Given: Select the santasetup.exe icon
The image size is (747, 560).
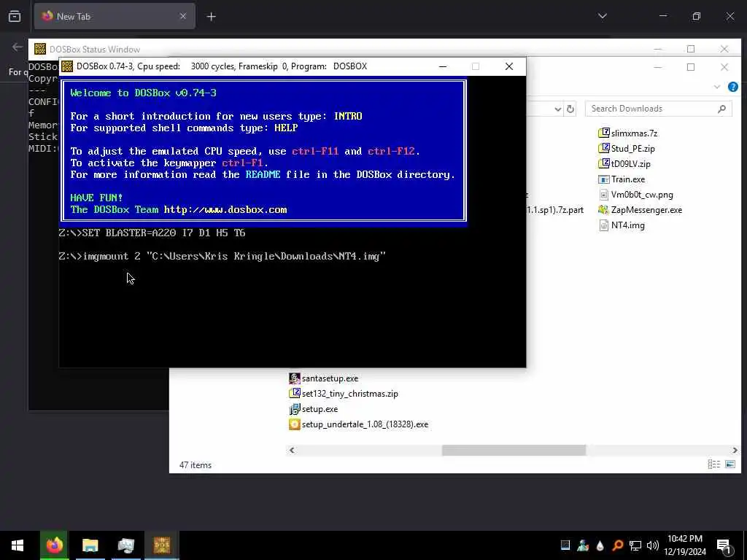Looking at the screenshot, I should (x=295, y=378).
